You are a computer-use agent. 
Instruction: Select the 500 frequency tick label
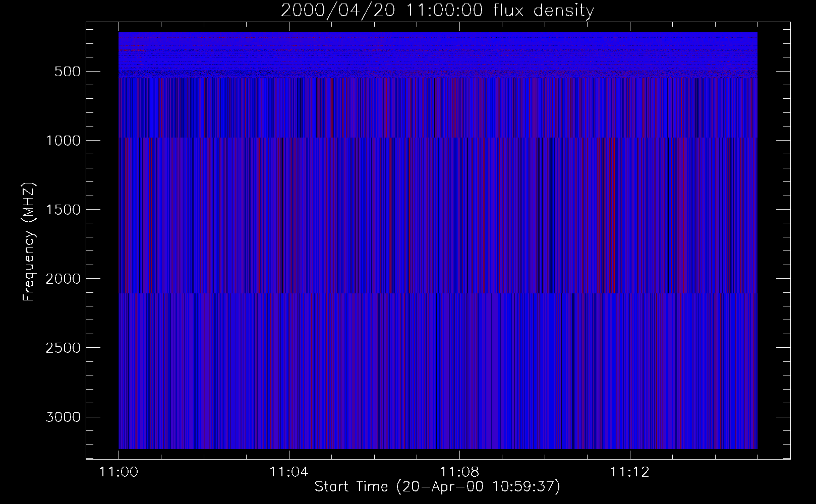coord(69,72)
